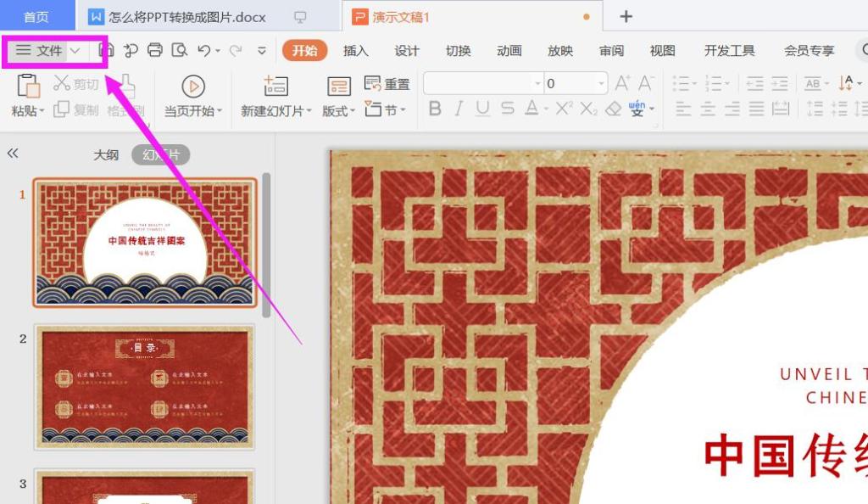The image size is (868, 504).
Task: Justify the text alignment
Action: (756, 109)
